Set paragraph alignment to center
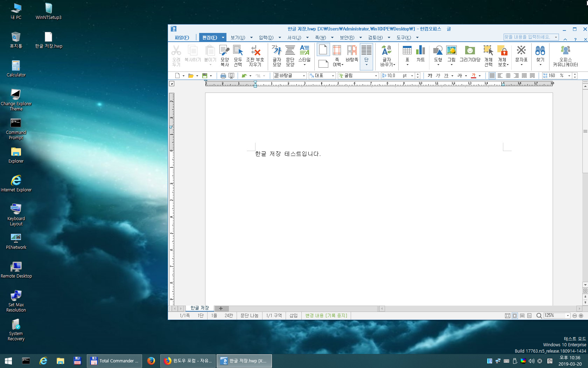 coord(508,76)
